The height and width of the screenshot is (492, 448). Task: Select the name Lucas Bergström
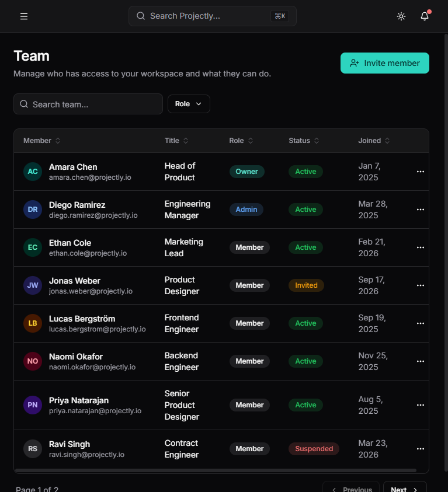click(x=82, y=319)
